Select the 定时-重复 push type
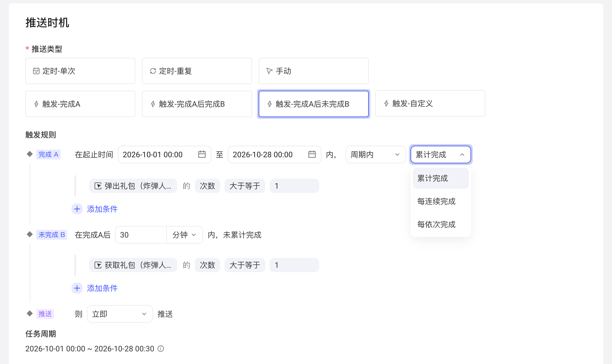This screenshot has height=364, width=612. pyautogui.click(x=197, y=71)
